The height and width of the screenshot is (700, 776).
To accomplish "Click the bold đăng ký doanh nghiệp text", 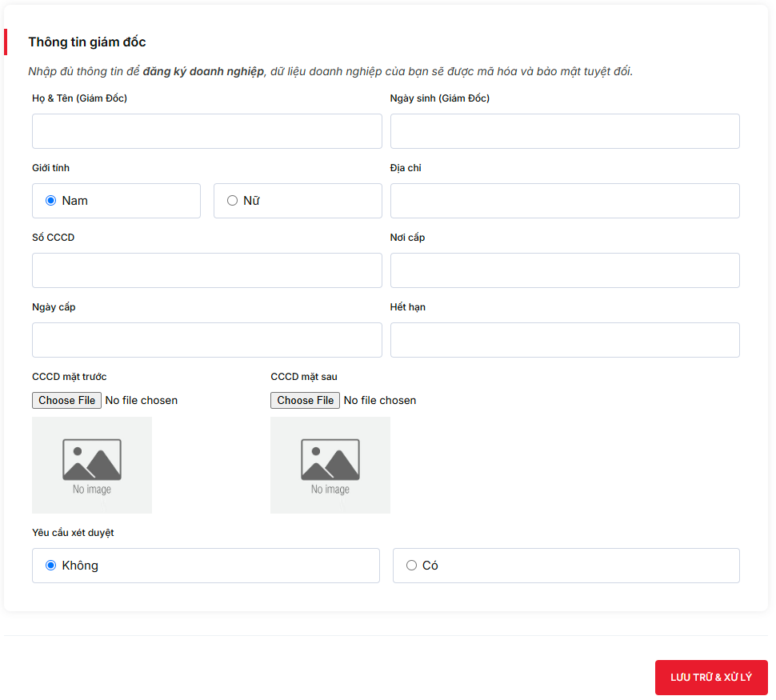I will tap(203, 71).
